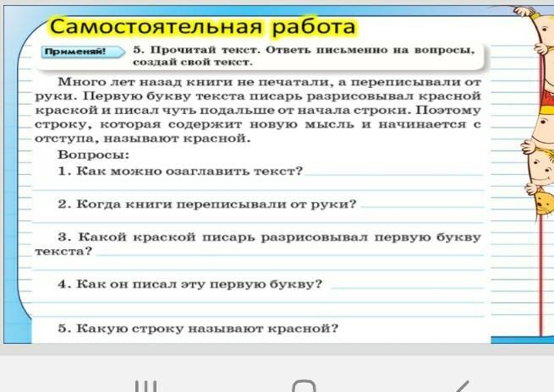
Task: Click question "3. Какой краской писарь разрисовывал"
Action: [x=269, y=237]
